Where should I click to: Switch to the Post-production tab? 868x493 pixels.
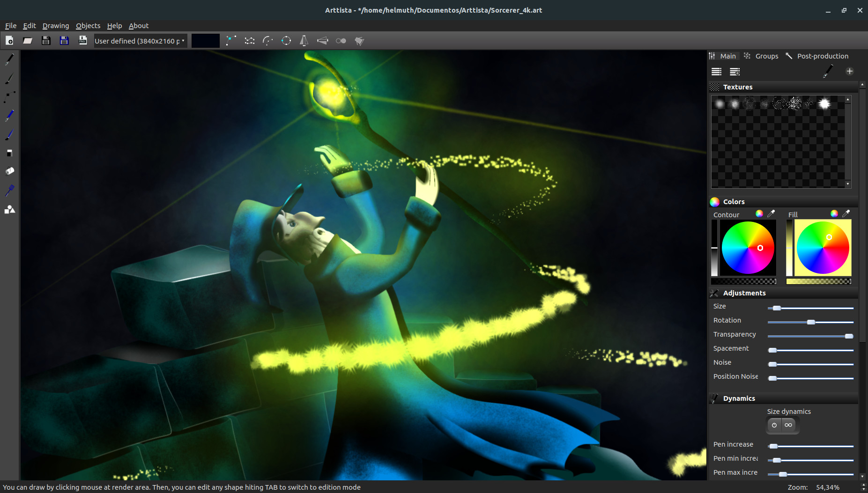coord(822,56)
